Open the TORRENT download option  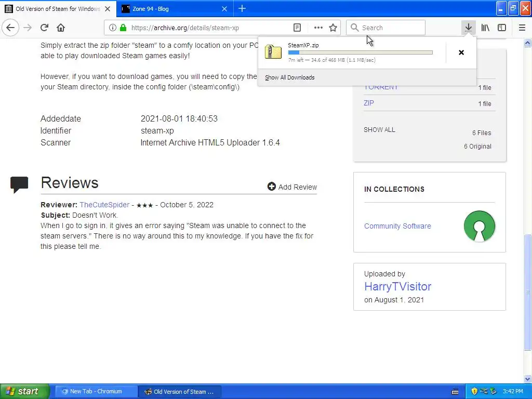tap(381, 87)
